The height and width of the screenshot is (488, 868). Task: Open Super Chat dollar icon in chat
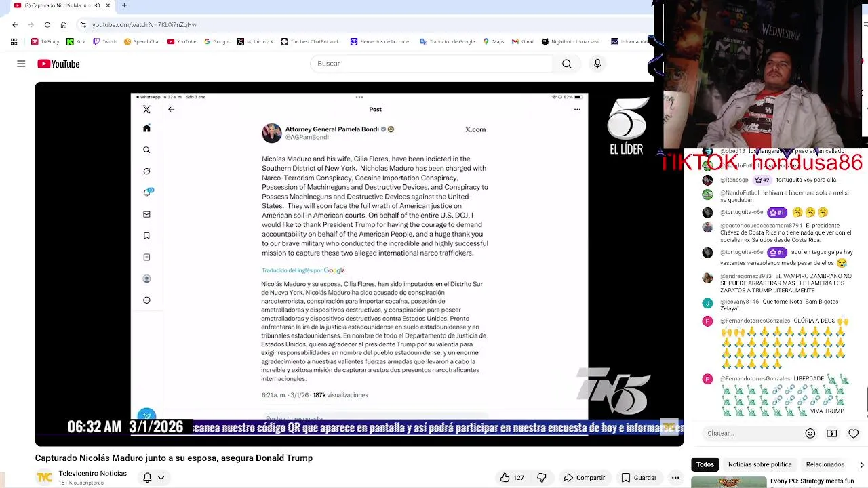[x=832, y=433]
